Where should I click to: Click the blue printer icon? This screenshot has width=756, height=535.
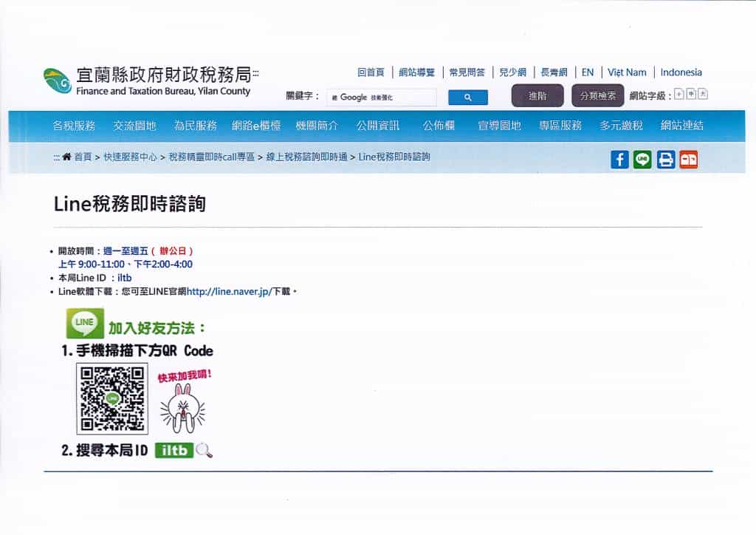point(666,160)
